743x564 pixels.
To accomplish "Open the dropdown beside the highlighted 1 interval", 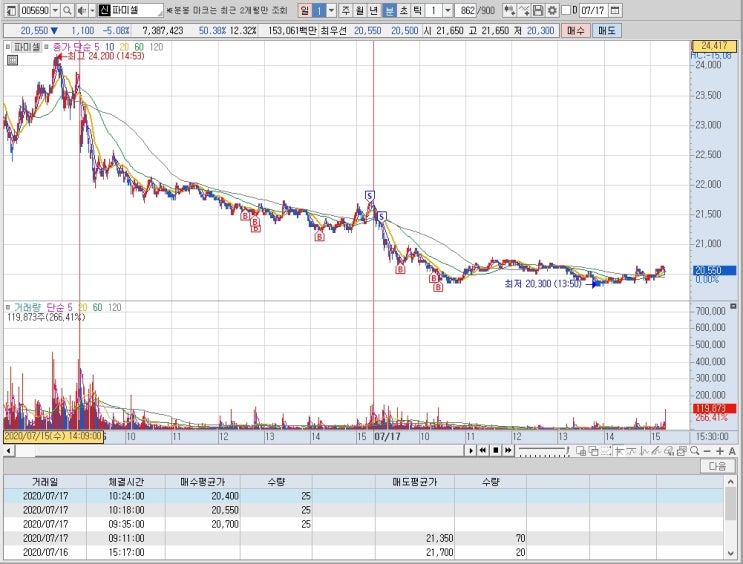I will coord(331,10).
